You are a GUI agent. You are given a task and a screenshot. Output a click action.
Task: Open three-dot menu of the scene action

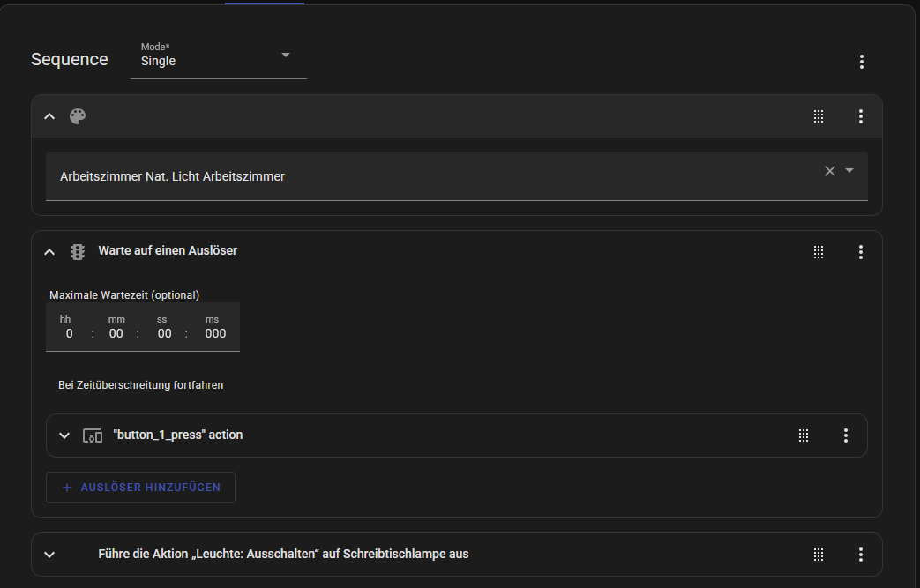point(861,116)
